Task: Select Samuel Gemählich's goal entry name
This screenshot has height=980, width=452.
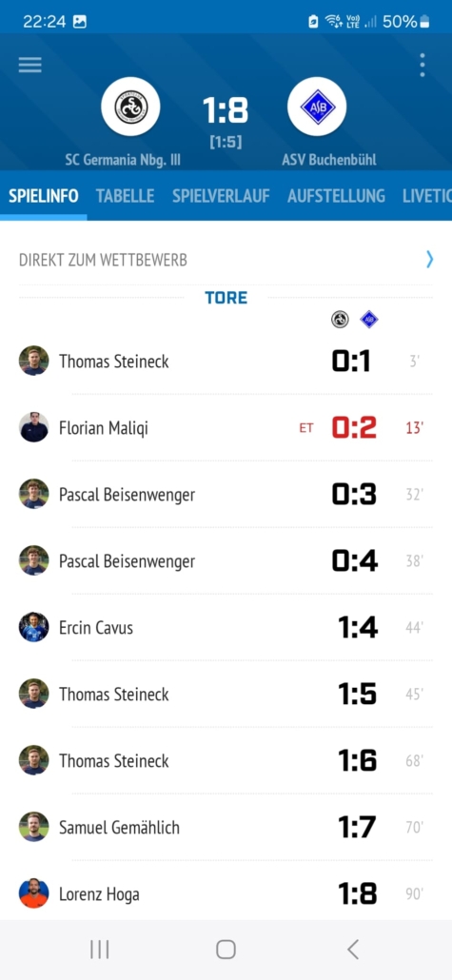Action: click(119, 828)
